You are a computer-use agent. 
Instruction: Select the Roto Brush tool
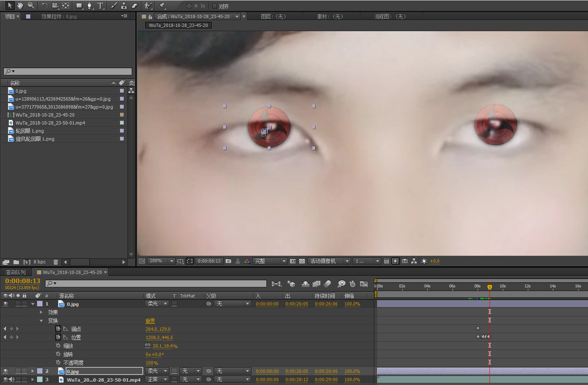click(148, 5)
